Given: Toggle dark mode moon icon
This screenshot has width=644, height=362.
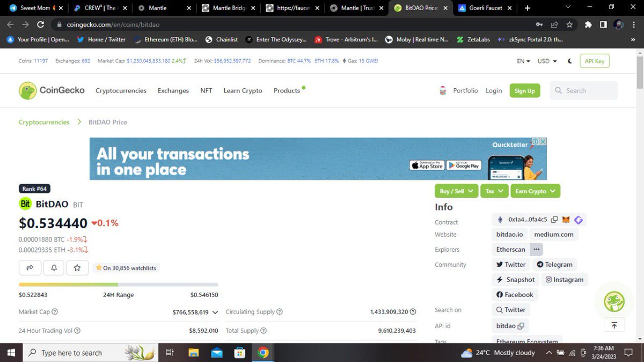Looking at the screenshot, I should [x=570, y=61].
